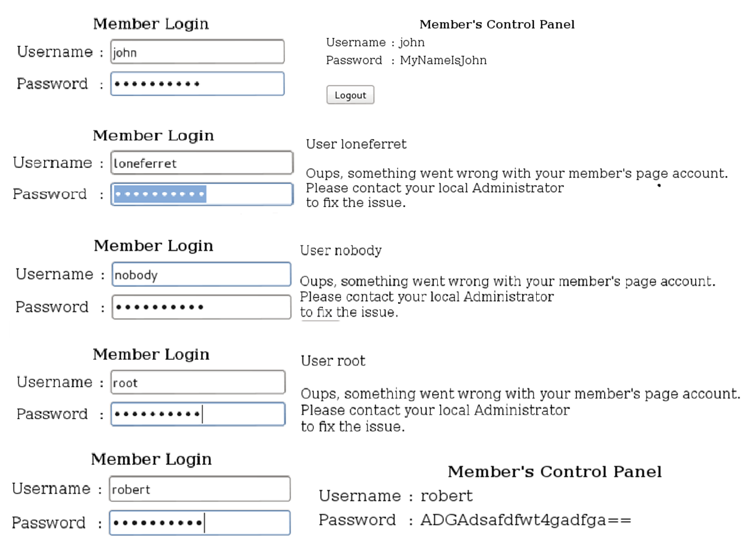Click the "User loneferret" text
This screenshot has width=750, height=560.
click(x=356, y=144)
